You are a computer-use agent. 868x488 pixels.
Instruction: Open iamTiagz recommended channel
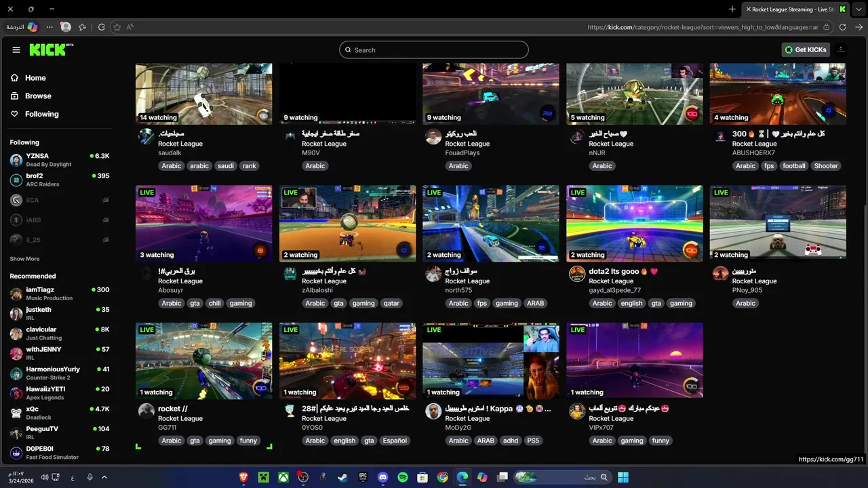60,293
